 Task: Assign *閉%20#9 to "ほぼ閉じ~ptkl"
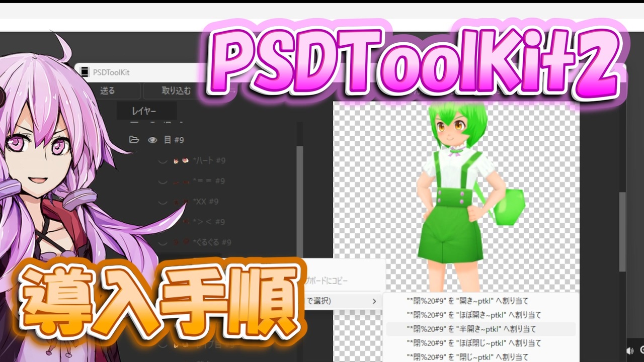(480, 343)
